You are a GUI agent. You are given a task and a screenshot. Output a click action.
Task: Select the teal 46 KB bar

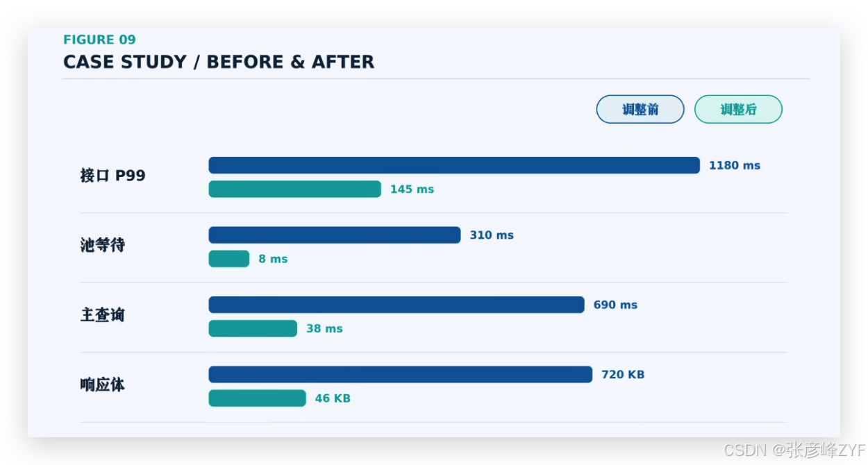click(x=258, y=398)
